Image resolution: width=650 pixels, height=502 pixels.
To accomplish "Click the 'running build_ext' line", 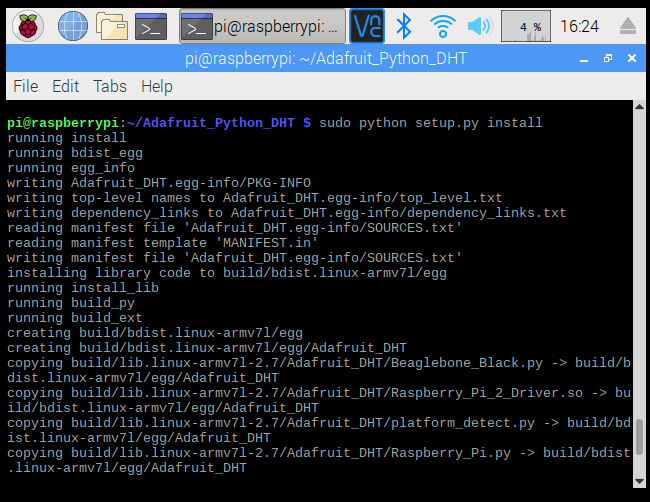I will pos(75,318).
